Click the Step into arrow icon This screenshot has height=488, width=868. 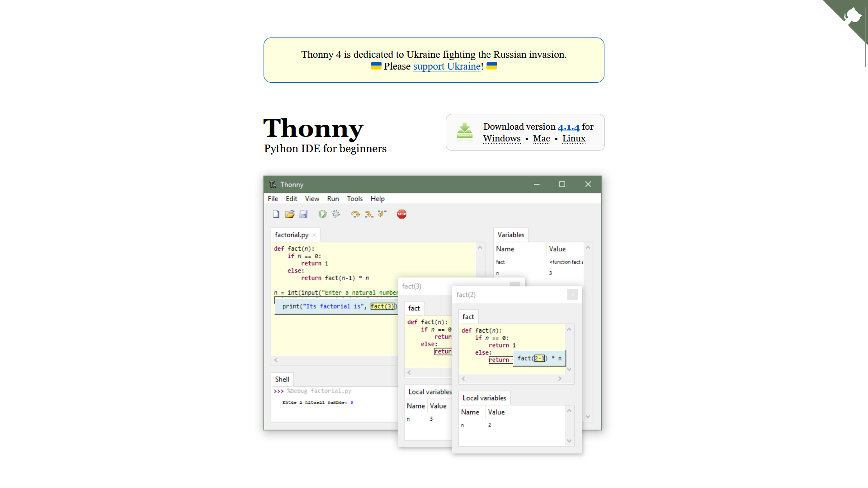369,214
